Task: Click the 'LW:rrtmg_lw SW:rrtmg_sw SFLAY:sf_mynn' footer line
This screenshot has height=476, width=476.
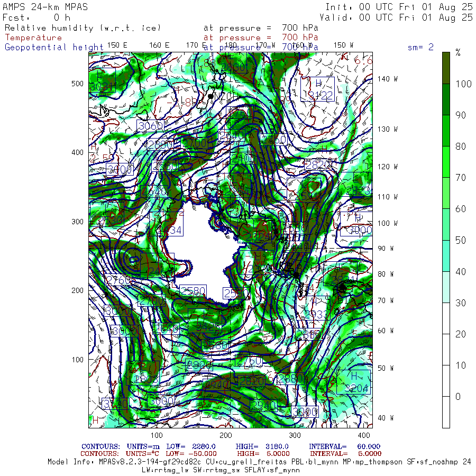Action: tap(221, 470)
